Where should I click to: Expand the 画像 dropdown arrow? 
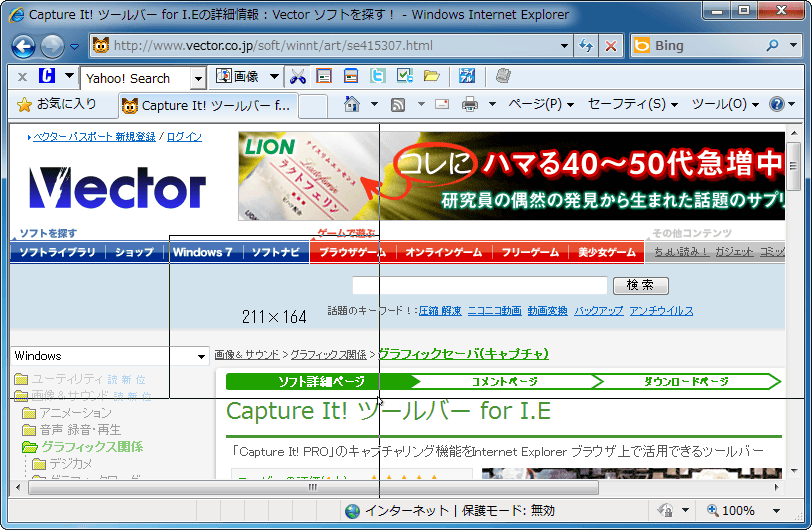(x=274, y=77)
